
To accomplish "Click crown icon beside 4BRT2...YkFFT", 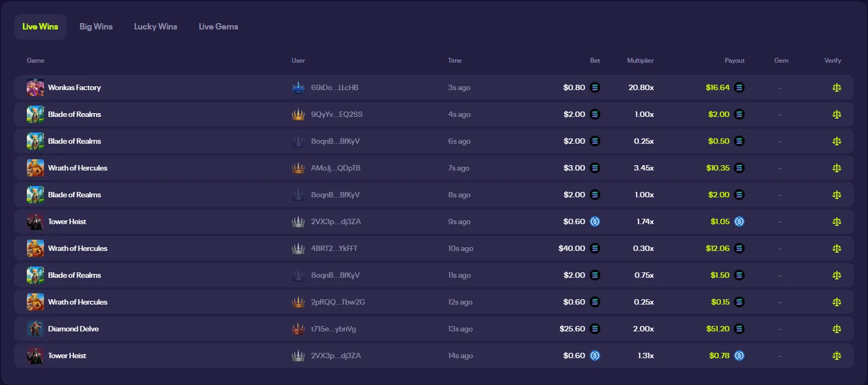I will pos(298,248).
